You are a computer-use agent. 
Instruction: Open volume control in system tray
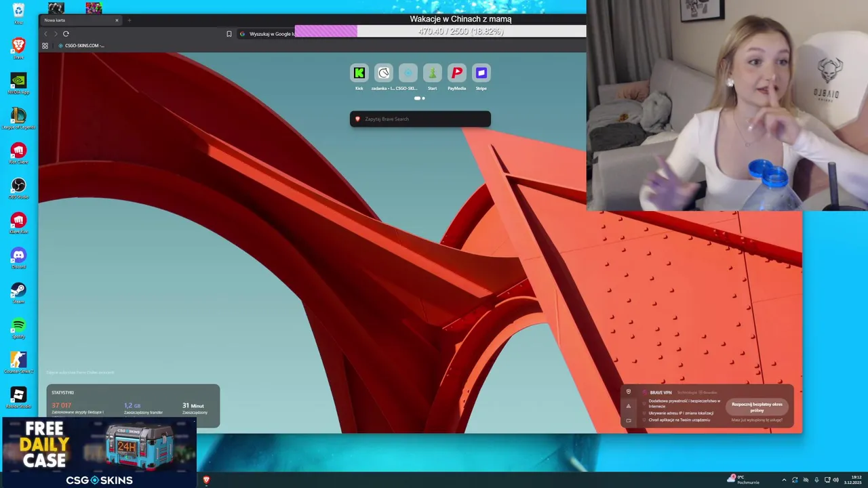click(x=835, y=480)
